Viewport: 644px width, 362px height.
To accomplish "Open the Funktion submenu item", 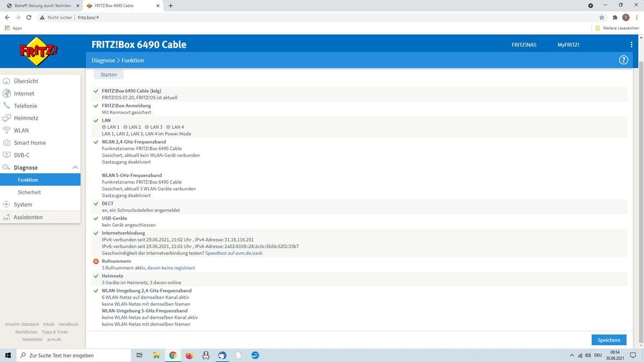I will [40, 180].
